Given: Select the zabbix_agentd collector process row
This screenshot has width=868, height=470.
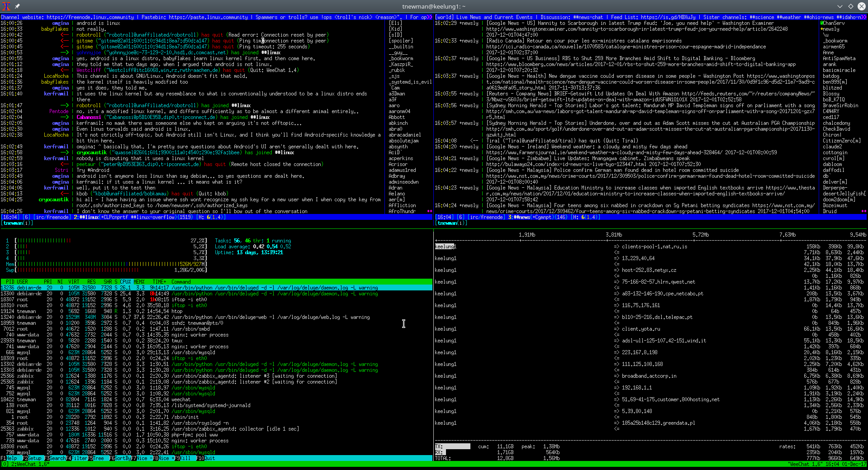Looking at the screenshot, I should coord(216,429).
